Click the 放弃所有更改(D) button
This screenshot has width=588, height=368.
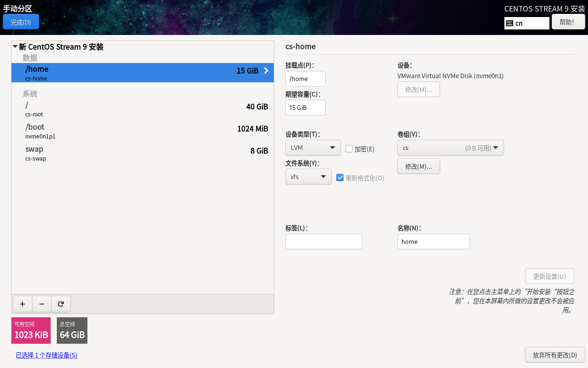pyautogui.click(x=555, y=355)
